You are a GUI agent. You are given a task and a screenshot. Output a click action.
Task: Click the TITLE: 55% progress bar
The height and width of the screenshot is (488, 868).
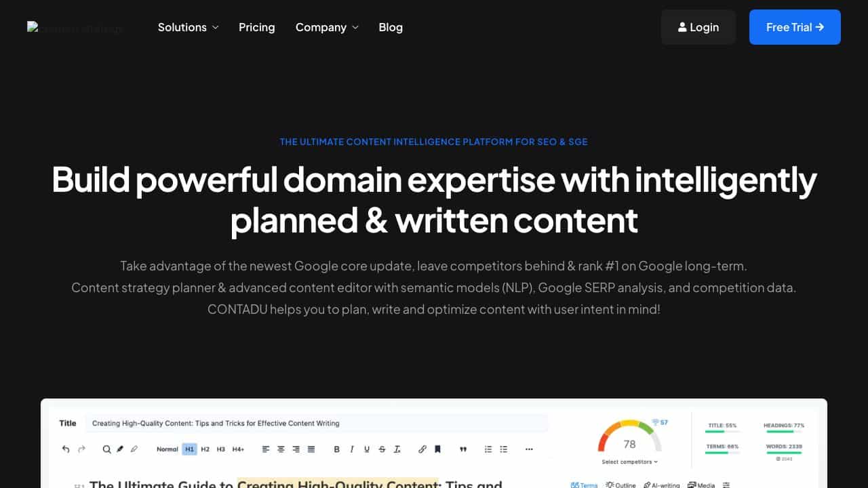click(x=723, y=432)
